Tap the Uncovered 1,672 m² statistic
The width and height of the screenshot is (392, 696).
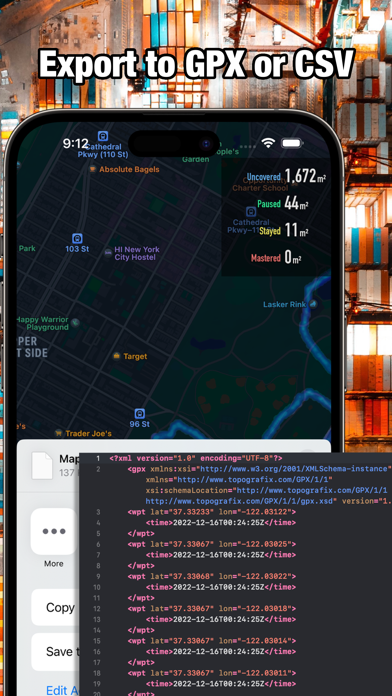(286, 177)
